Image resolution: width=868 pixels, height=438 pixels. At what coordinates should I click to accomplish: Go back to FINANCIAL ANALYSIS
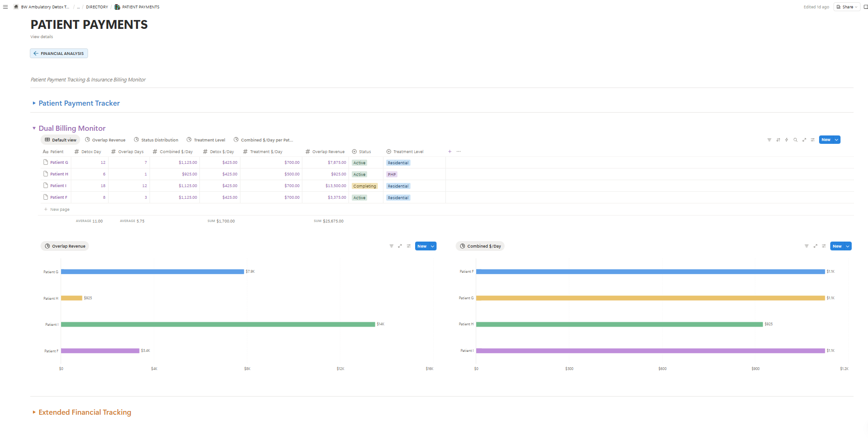[x=59, y=54]
